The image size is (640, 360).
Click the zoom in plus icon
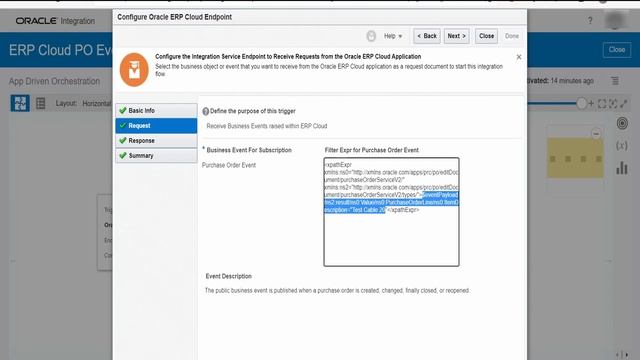click(591, 104)
